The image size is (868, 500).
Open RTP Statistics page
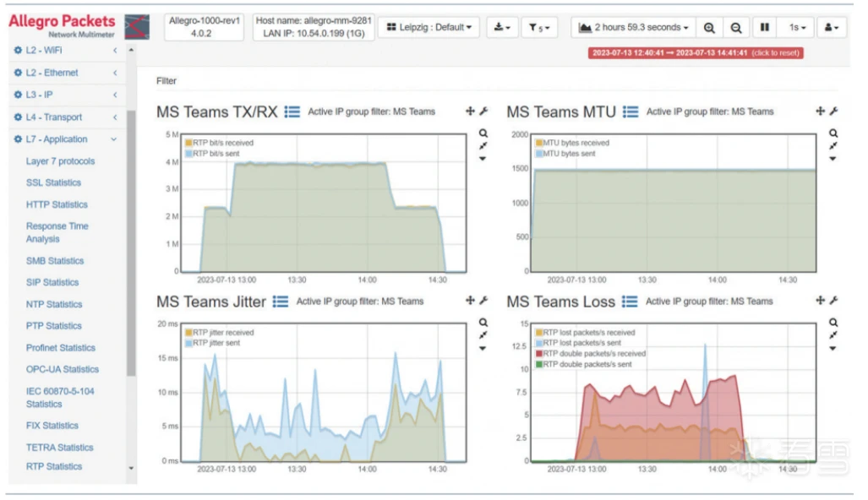[54, 466]
